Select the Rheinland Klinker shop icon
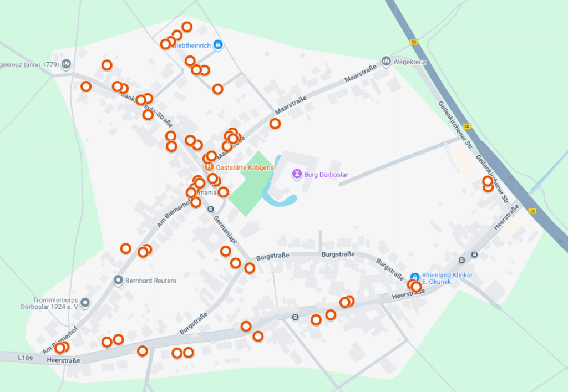Viewport: 568px width, 392px height. [x=415, y=277]
